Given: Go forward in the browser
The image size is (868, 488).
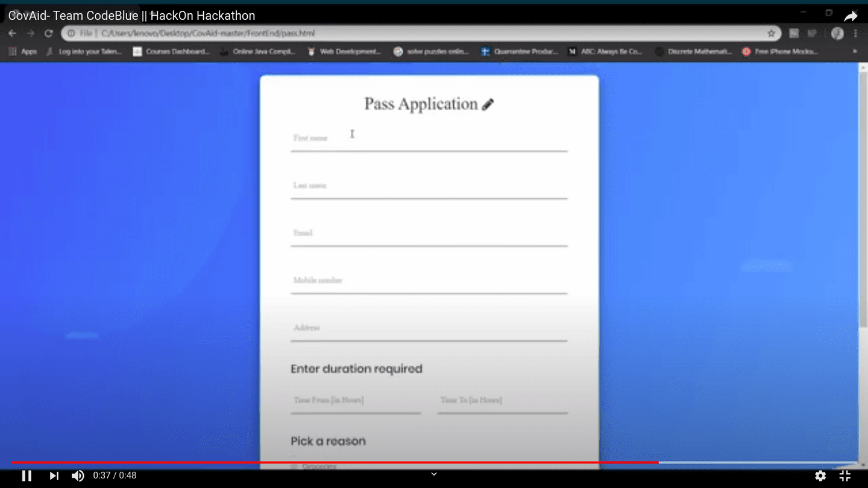Looking at the screenshot, I should [x=31, y=33].
